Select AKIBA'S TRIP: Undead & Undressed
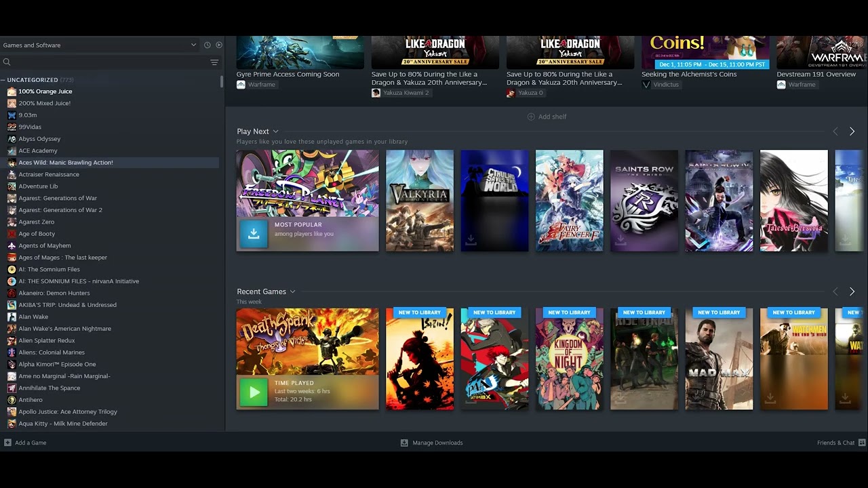 click(x=111, y=305)
